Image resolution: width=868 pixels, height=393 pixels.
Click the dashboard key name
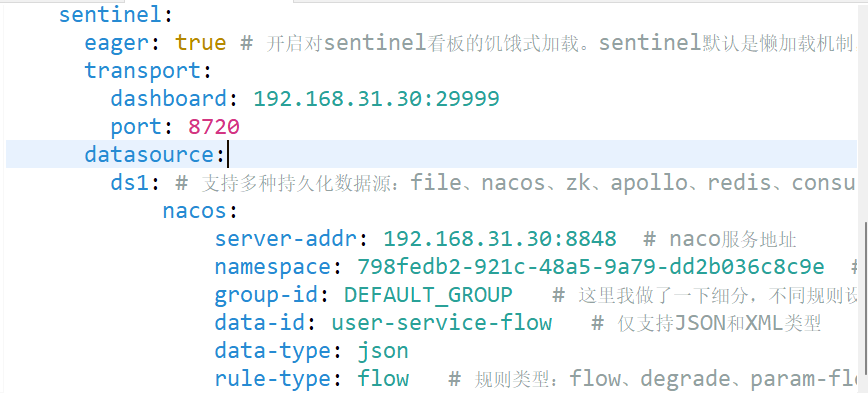pyautogui.click(x=169, y=99)
